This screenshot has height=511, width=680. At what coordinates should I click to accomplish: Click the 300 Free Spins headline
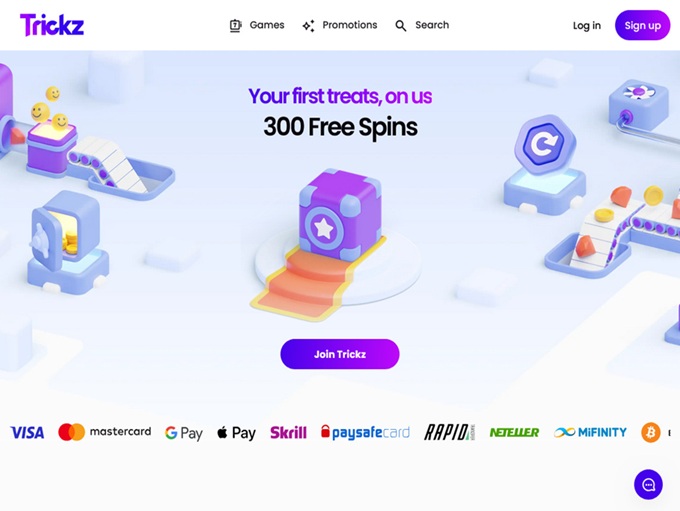point(340,127)
